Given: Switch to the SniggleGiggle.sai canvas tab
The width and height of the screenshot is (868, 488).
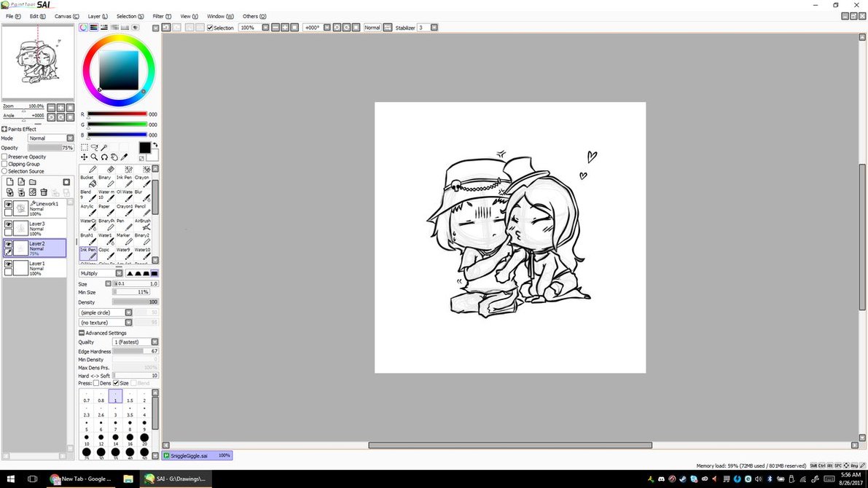Looking at the screenshot, I should (x=197, y=455).
